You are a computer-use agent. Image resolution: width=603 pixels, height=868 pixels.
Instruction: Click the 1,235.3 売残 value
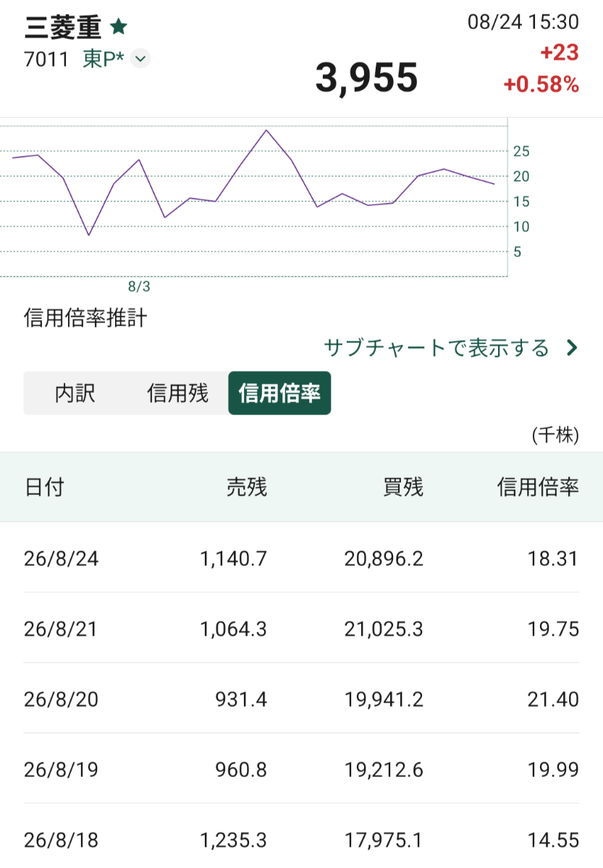234,840
